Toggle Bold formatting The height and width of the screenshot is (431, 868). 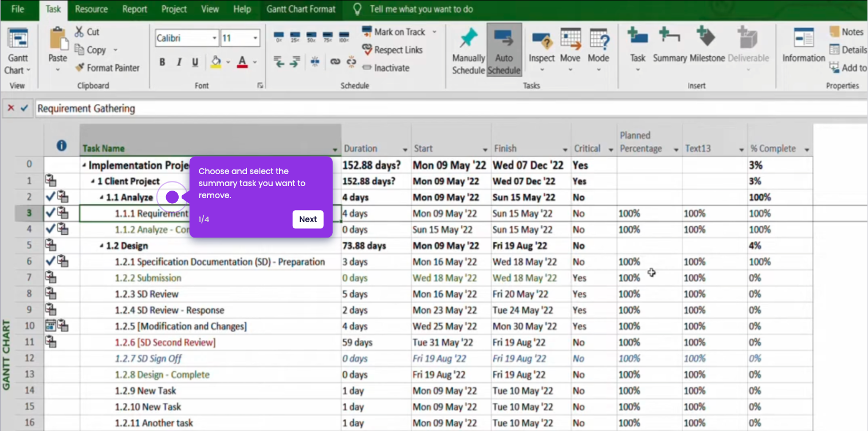point(162,62)
